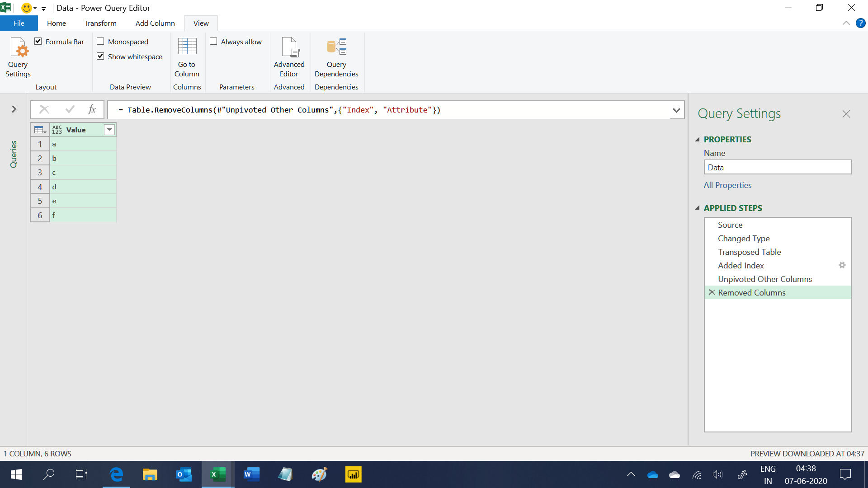Image resolution: width=868 pixels, height=488 pixels.
Task: Open the Value column filter dropdown
Action: [109, 130]
